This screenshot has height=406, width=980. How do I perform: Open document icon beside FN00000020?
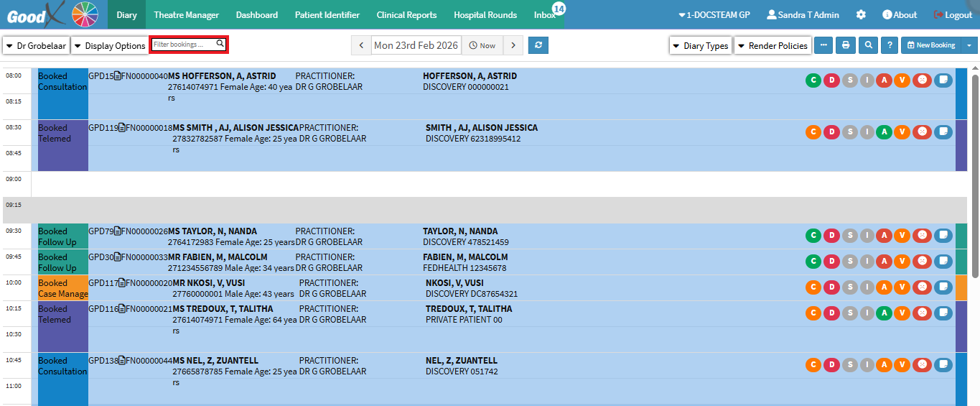pos(122,283)
